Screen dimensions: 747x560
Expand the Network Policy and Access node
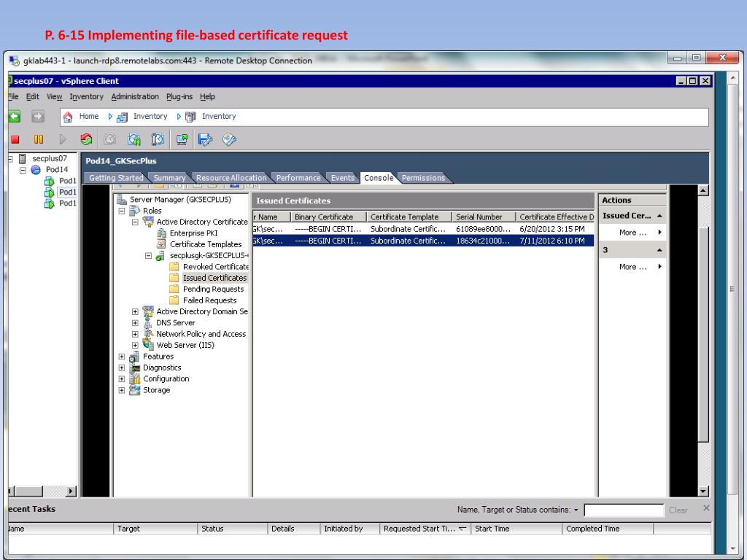135,334
